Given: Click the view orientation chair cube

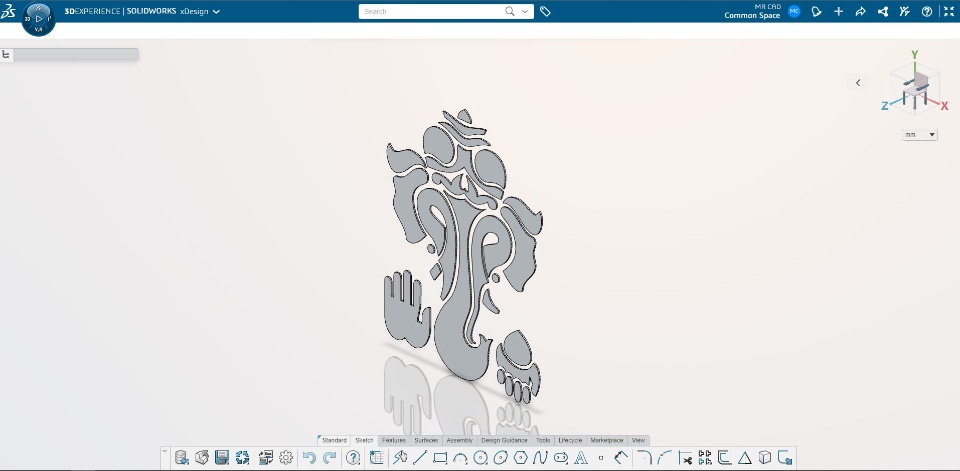Looking at the screenshot, I should 915,89.
